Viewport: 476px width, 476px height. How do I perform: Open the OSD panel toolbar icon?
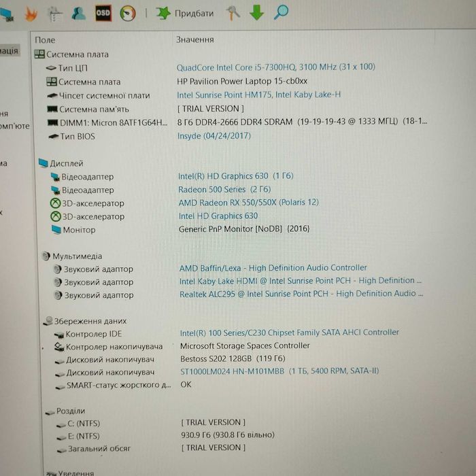point(103,13)
